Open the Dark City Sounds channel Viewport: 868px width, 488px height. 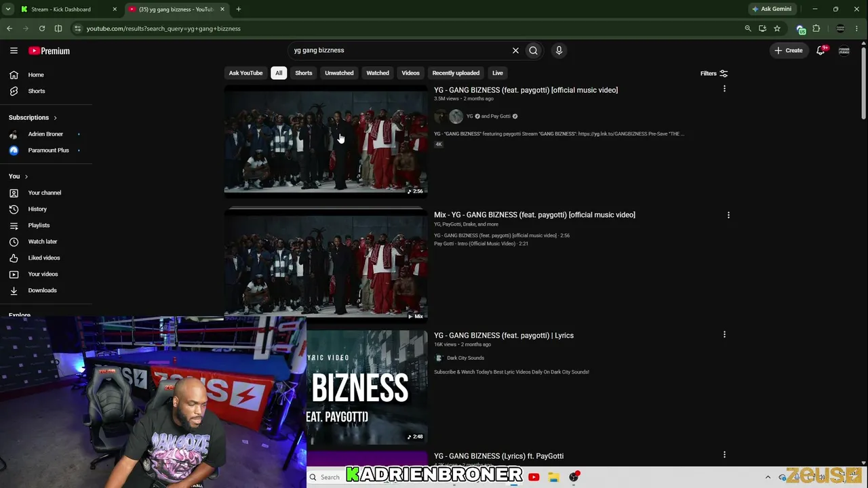pos(465,358)
